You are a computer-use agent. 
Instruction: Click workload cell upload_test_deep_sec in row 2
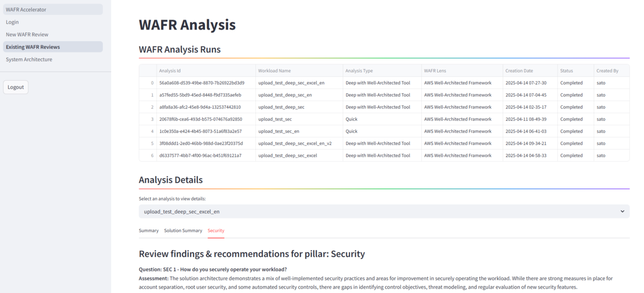(299, 107)
